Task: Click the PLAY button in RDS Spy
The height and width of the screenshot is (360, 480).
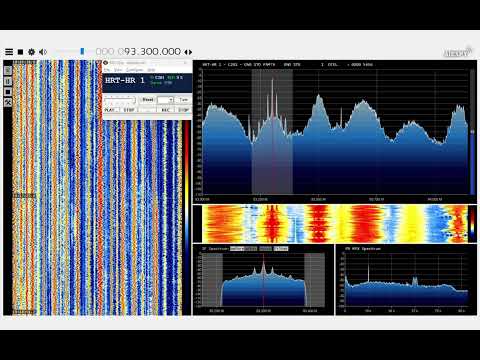Action: coord(111,110)
